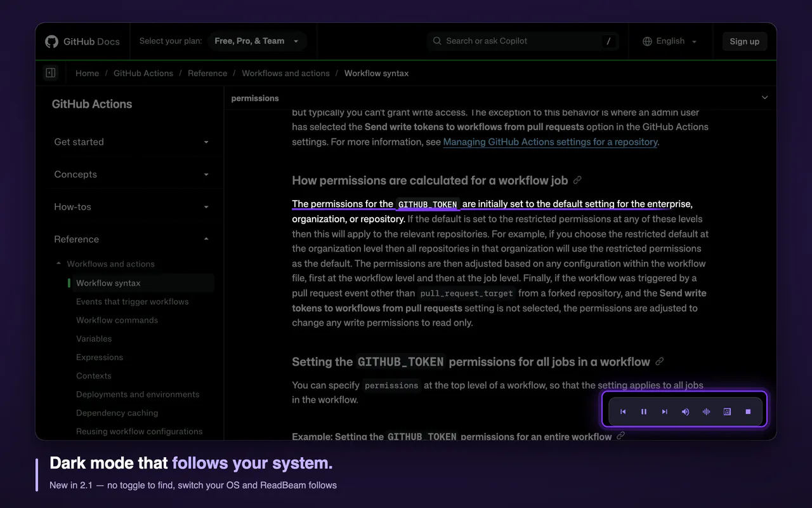Expand the Get started section
Screen dimensions: 812x508
131,142
